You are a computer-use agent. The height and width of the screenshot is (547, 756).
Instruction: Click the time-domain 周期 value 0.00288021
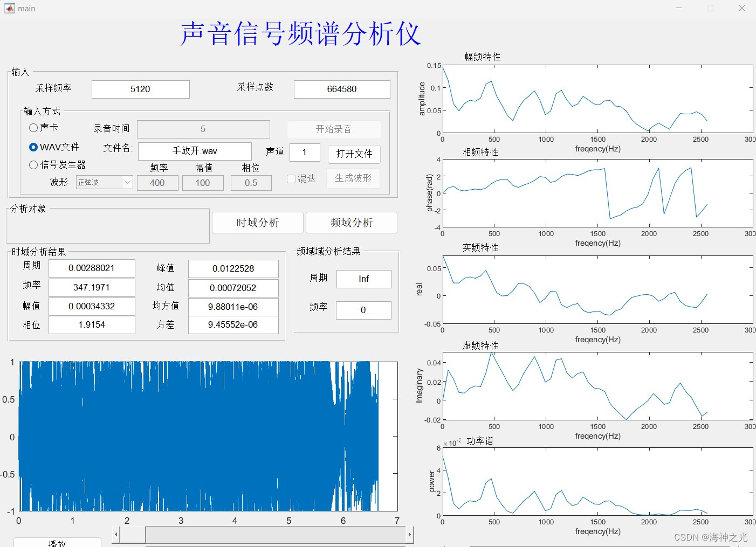[x=92, y=268]
